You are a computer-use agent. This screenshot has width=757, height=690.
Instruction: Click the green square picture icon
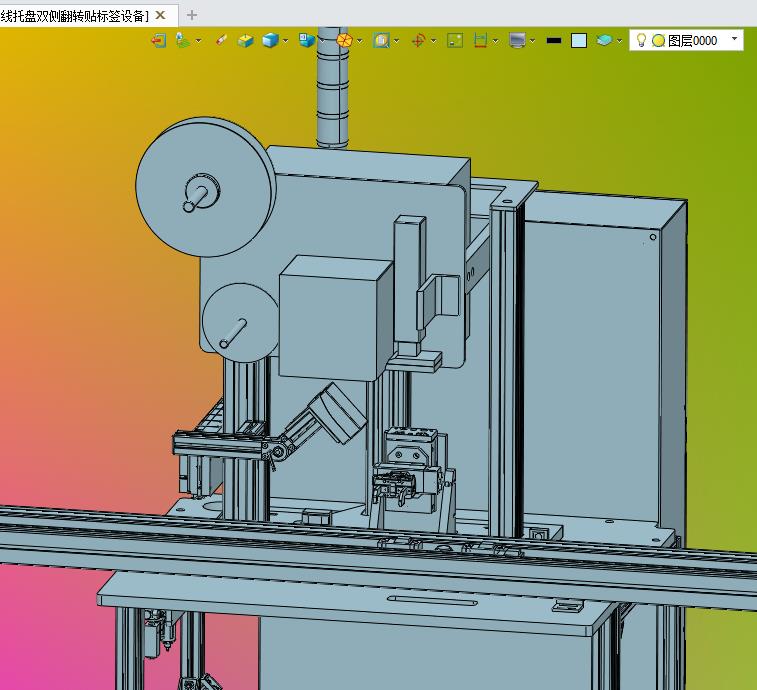[x=455, y=41]
